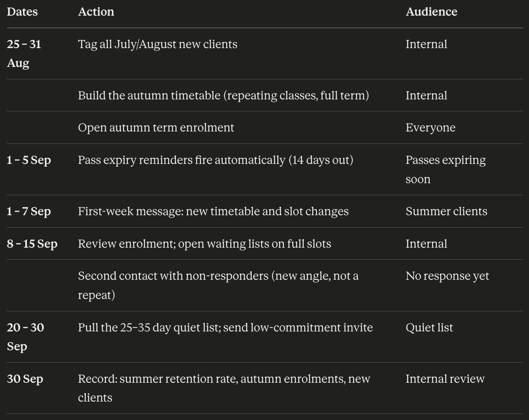The image size is (529, 420).
Task: Click the Dates column header
Action: pos(22,12)
